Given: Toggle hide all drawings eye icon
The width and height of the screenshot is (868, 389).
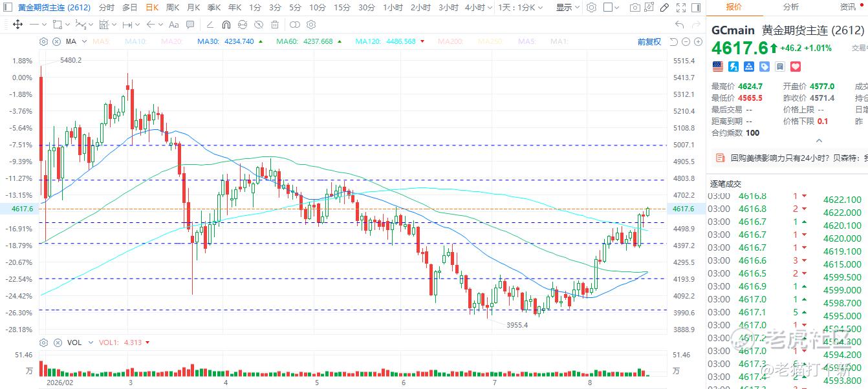Looking at the screenshot, I should point(258,25).
